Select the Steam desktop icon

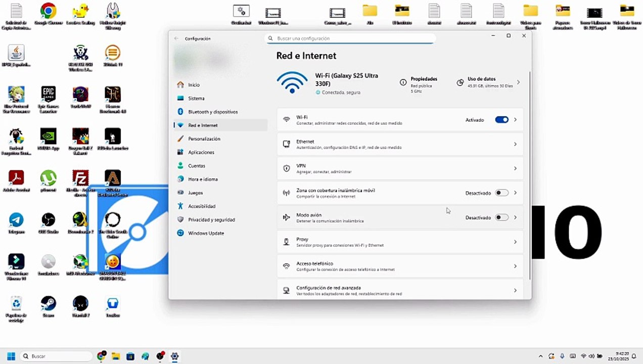(49, 306)
